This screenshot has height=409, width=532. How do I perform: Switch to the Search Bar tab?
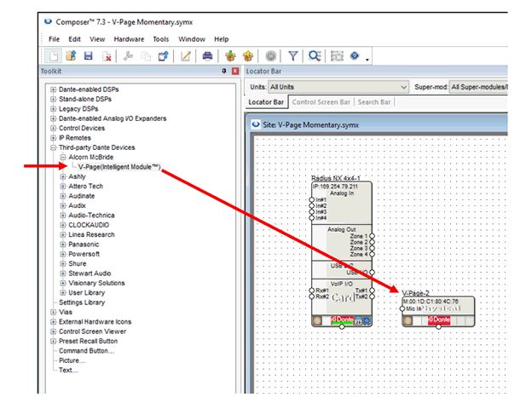pyautogui.click(x=374, y=102)
